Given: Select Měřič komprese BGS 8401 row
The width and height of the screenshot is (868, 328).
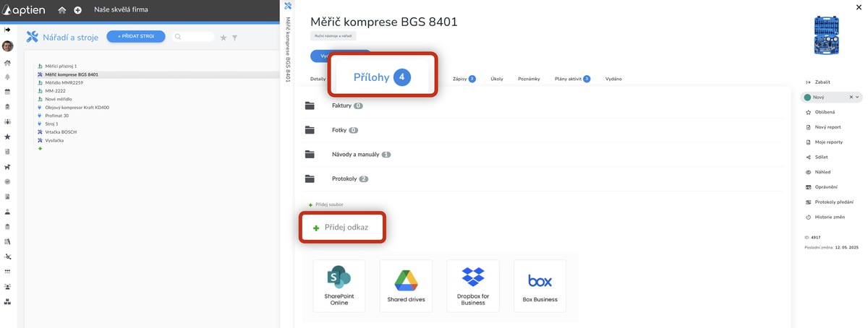Looking at the screenshot, I should click(157, 74).
